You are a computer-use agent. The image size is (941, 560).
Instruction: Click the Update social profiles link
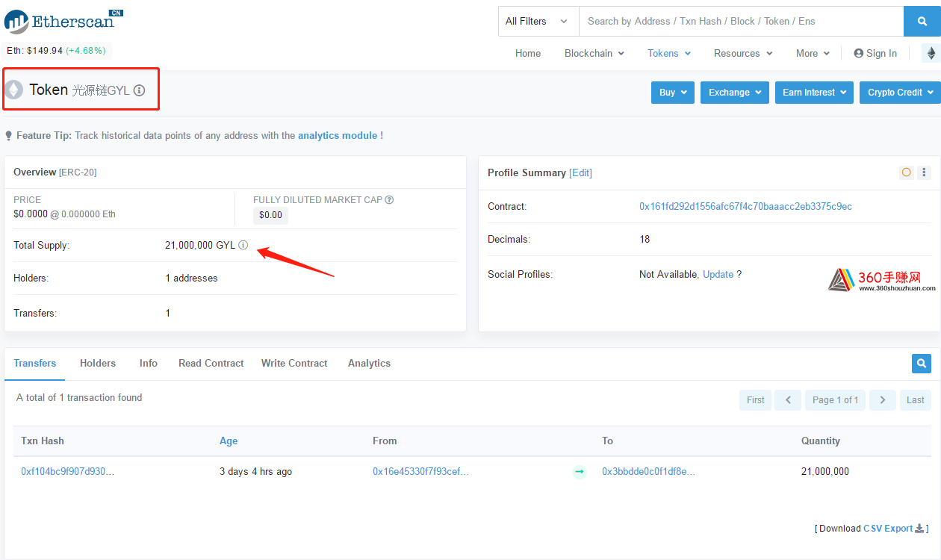718,275
